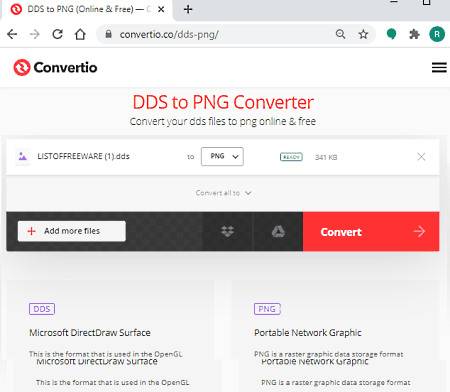Click the READY status badge
Image resolution: width=450 pixels, height=392 pixels.
tap(291, 157)
